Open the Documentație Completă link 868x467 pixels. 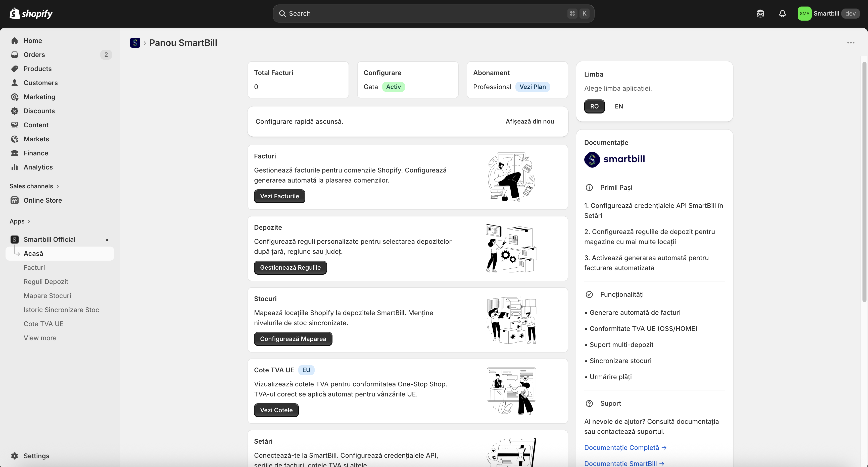click(x=625, y=447)
